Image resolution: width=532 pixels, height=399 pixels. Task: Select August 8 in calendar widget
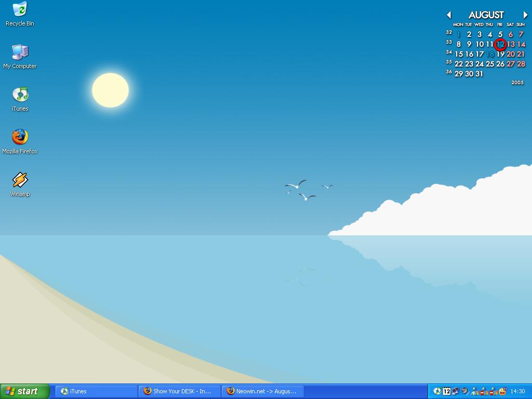[459, 44]
